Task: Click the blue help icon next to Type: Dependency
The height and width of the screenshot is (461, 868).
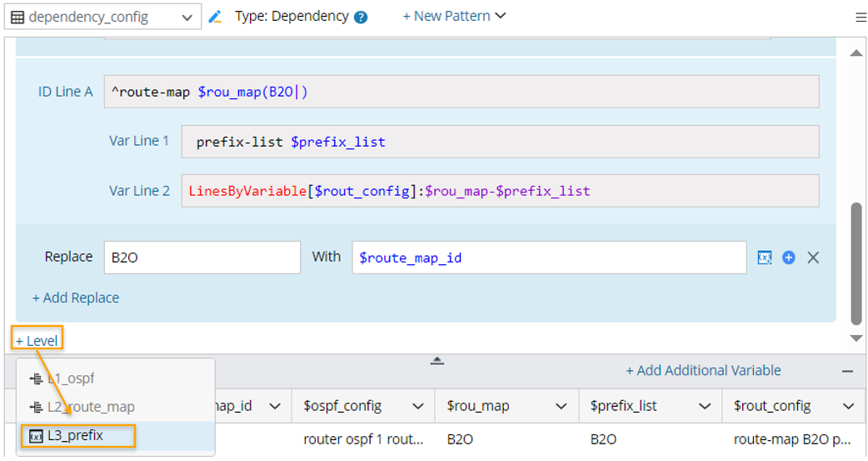Action: [x=361, y=17]
